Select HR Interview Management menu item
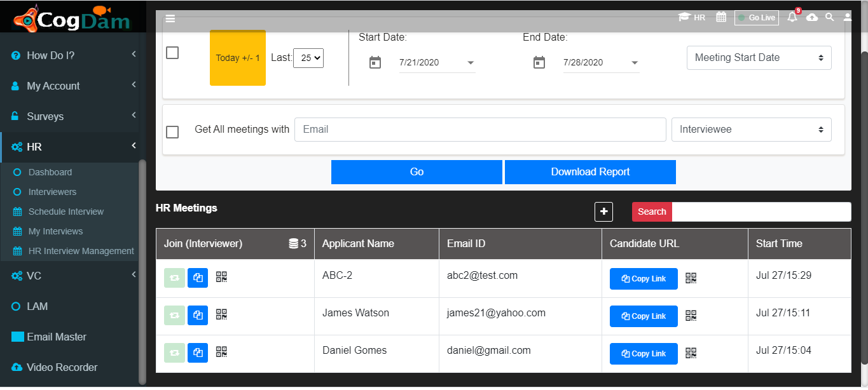868x390 pixels. tap(81, 251)
